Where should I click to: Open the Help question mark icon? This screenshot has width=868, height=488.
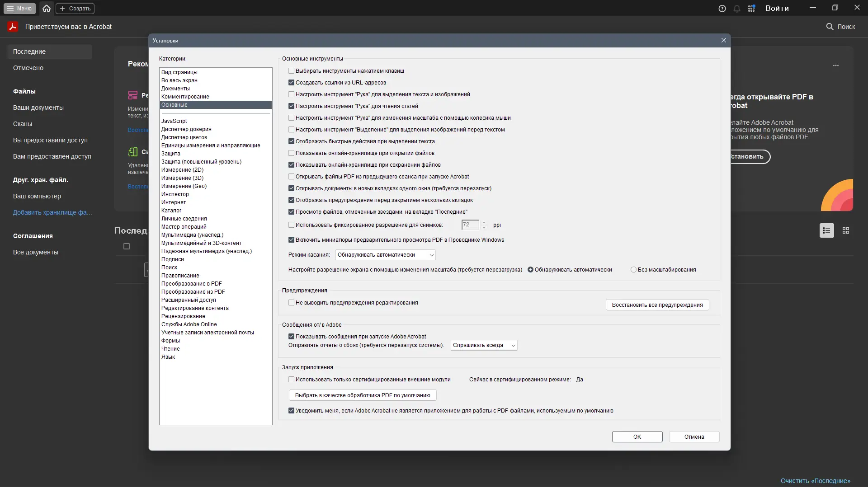[x=722, y=9]
